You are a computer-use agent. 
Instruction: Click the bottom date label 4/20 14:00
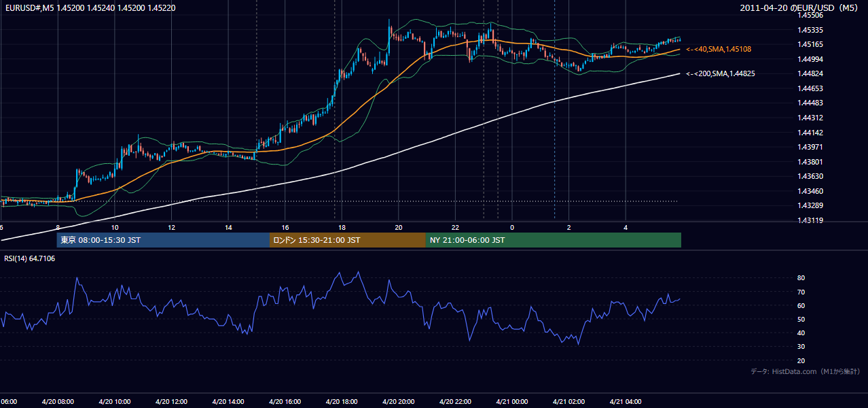click(x=228, y=401)
